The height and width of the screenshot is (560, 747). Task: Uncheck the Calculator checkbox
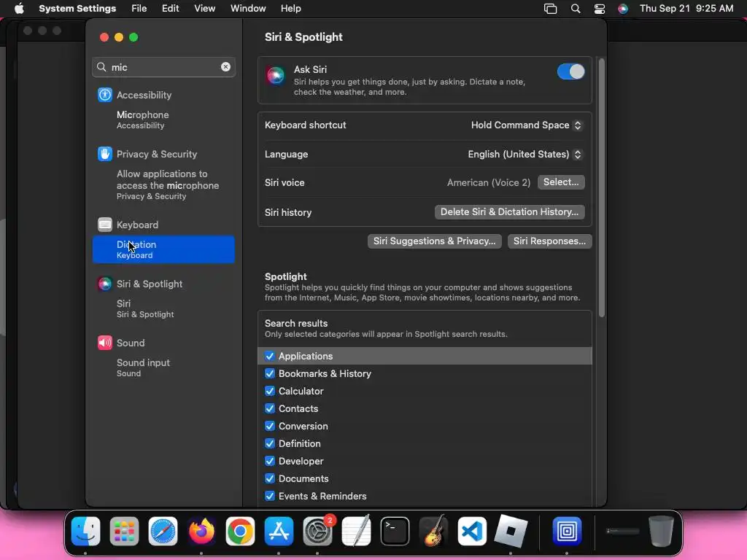pos(270,391)
